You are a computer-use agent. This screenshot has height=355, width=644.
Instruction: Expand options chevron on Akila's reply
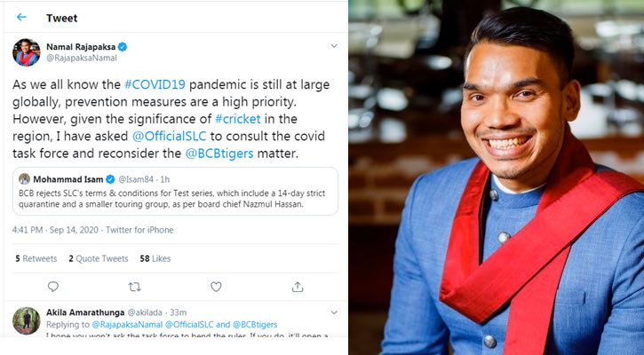[x=333, y=312]
